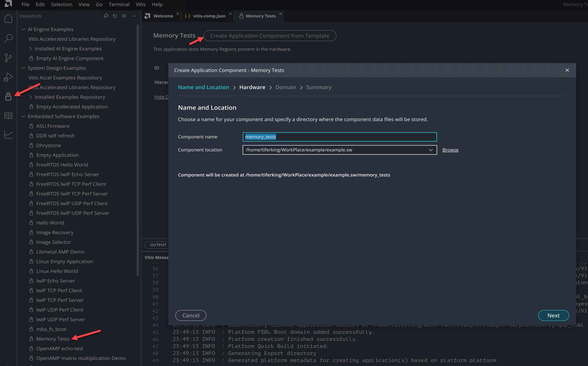Click the search icon in Examples header
This screenshot has height=366, width=588.
pos(106,16)
